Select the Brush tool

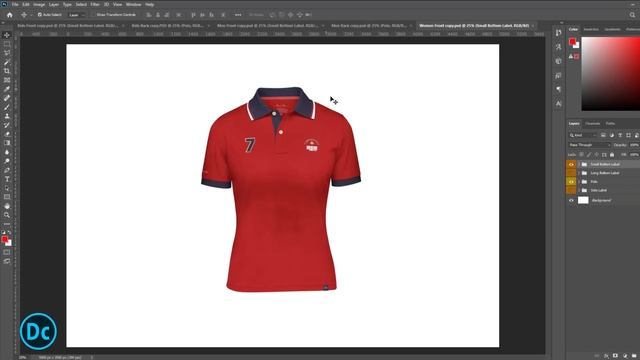coord(7,107)
